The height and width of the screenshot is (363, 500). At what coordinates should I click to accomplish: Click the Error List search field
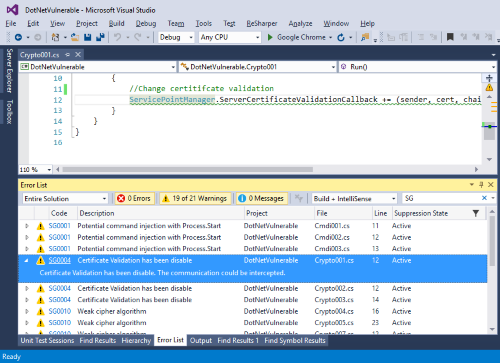[x=442, y=198]
